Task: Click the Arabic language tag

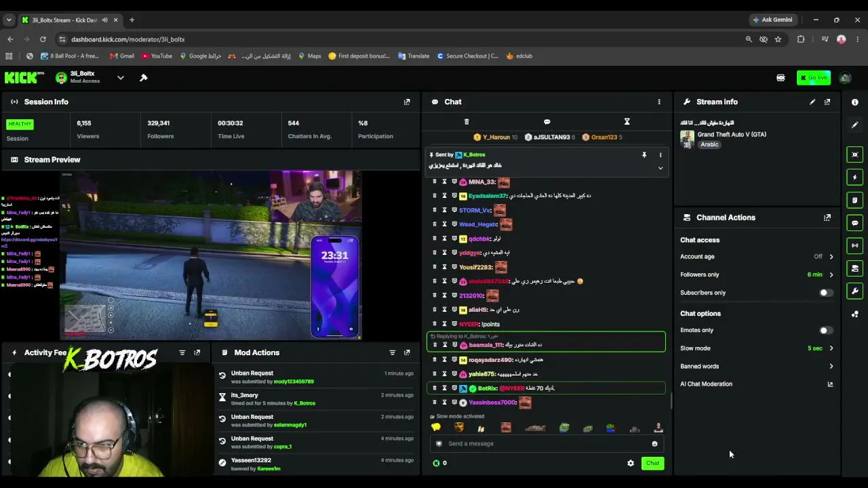Action: pyautogui.click(x=709, y=144)
